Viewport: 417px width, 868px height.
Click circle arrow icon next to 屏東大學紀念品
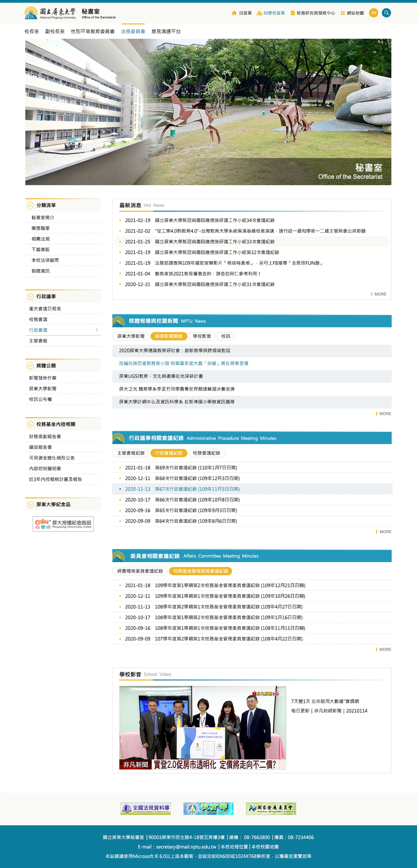point(30,504)
